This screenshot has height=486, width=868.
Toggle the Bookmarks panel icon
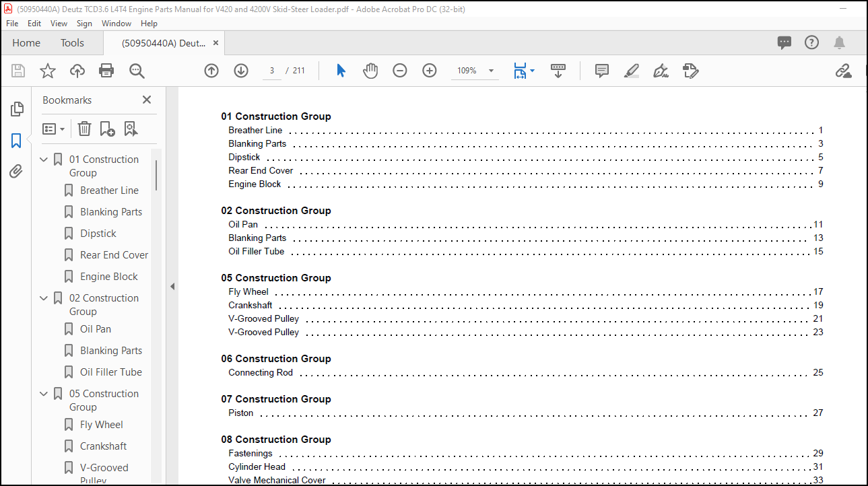(17, 141)
